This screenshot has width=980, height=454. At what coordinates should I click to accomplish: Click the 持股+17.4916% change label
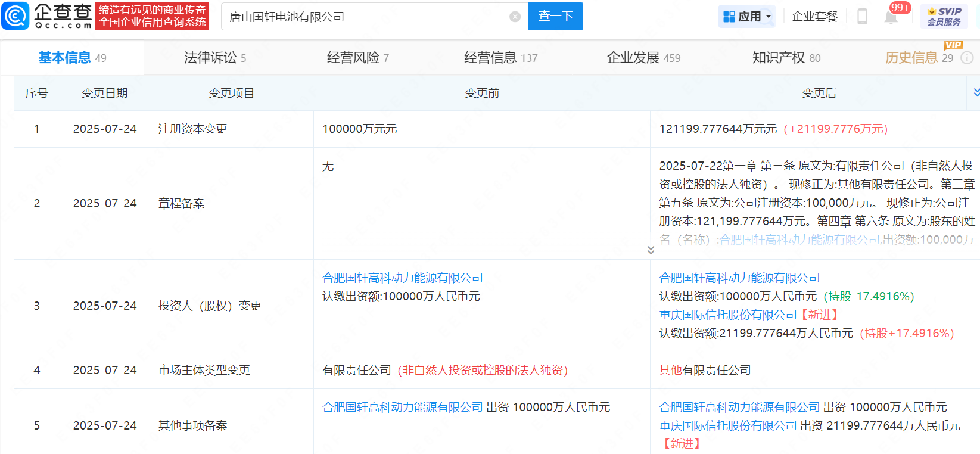pyautogui.click(x=907, y=333)
